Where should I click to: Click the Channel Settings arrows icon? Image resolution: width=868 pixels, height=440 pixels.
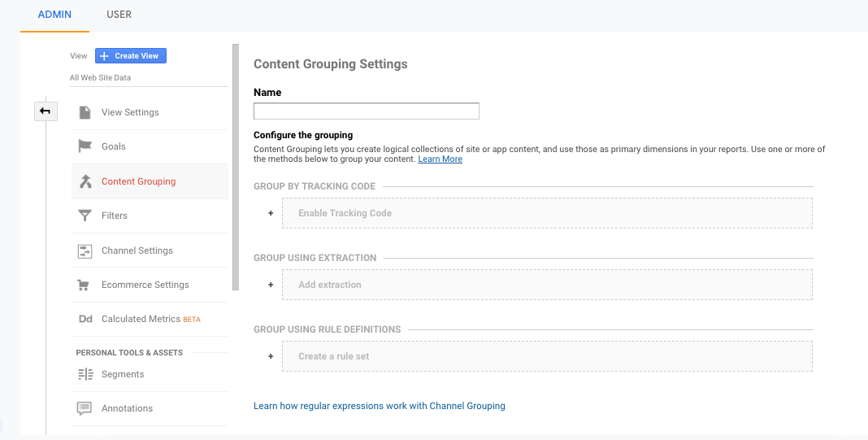click(85, 250)
